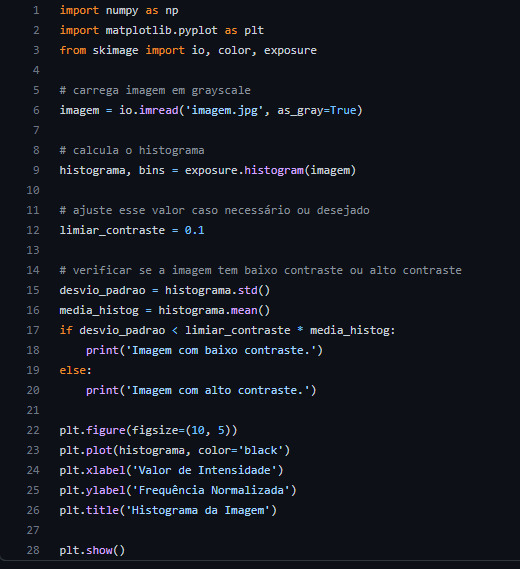
Task: Click 'limiar_contraste' variable on line 12
Action: (112, 230)
